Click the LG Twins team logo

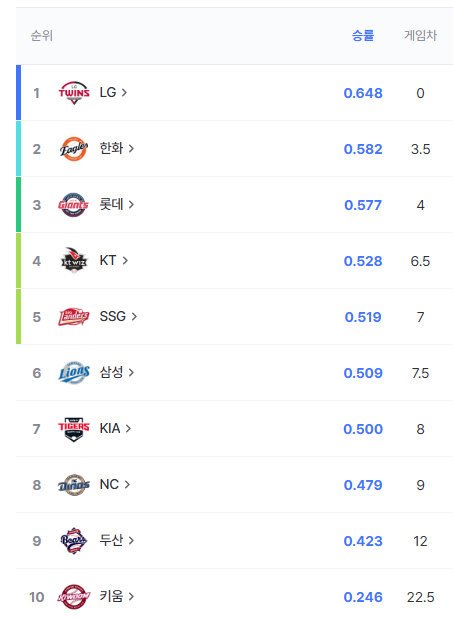click(x=74, y=93)
